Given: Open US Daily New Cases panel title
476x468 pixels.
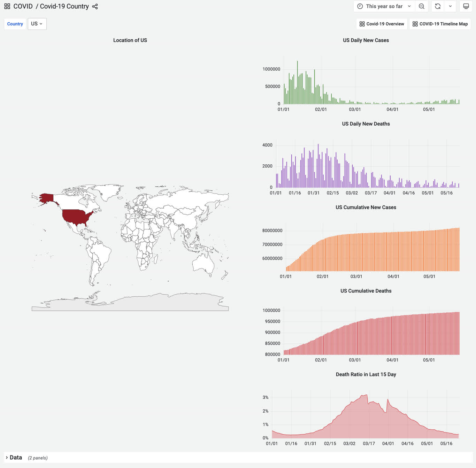Looking at the screenshot, I should 366,40.
